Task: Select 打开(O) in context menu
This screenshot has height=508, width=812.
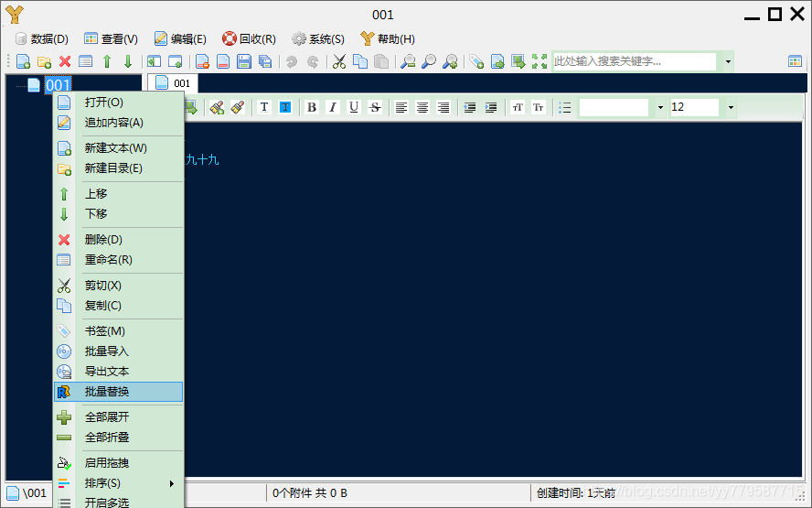Action: tap(119, 103)
